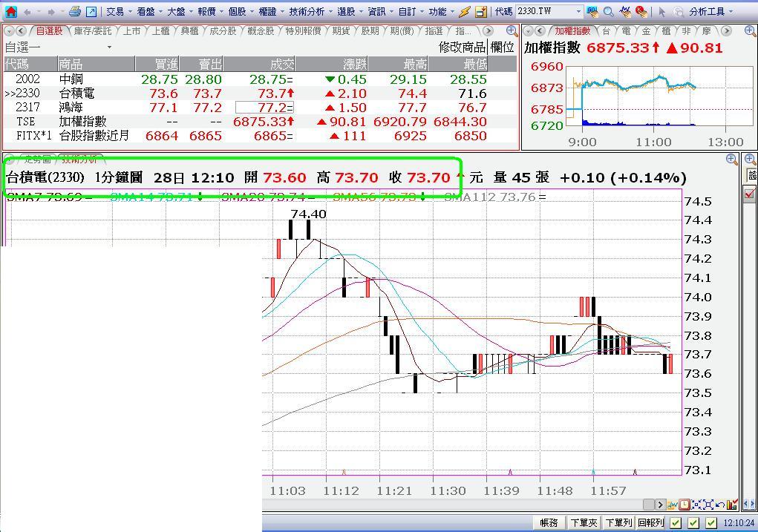The image size is (758, 532).
Task: Toggle the first status bar checkbox
Action: (676, 523)
